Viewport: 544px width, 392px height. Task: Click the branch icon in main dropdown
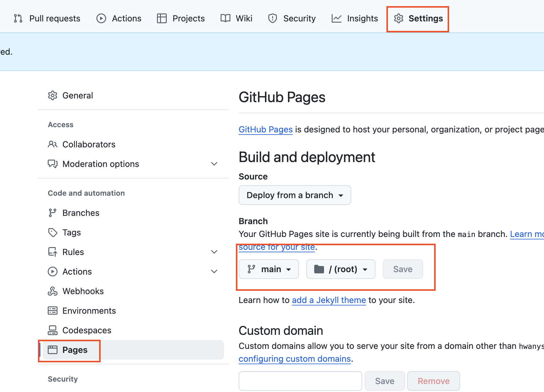252,269
